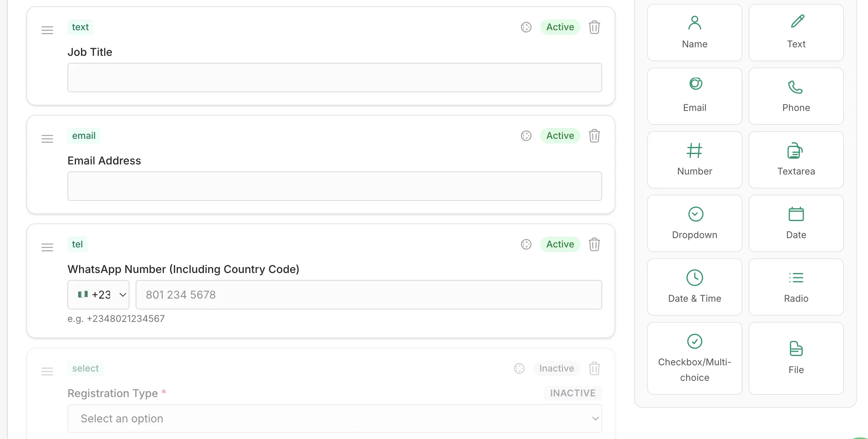Click the INACTIVE badge beside Registration Type
Screen dimensions: 868x439
[573, 393]
